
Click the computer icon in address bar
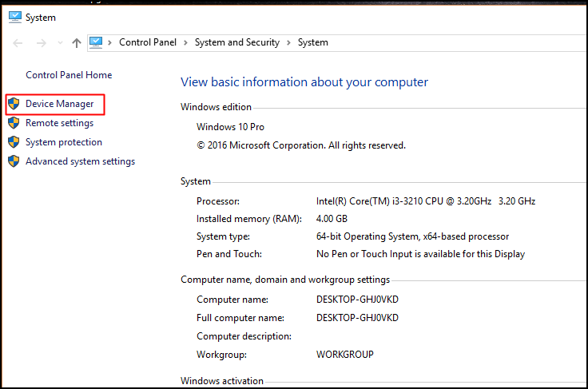(x=96, y=42)
